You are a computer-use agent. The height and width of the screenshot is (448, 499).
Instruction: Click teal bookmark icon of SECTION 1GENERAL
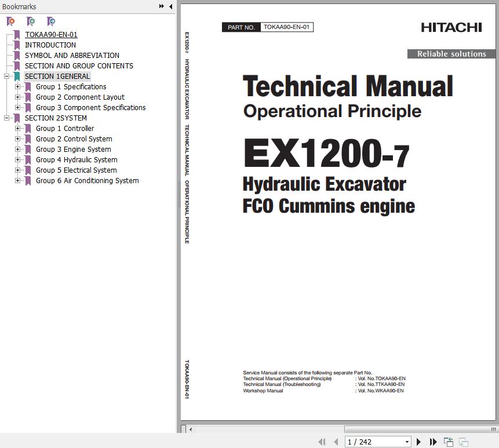[x=17, y=77]
